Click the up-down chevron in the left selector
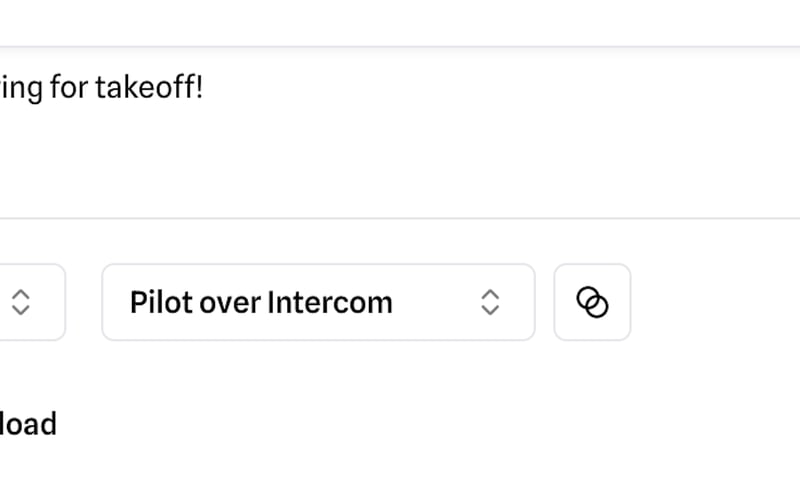Screen dimensions: 800x500 click(20, 302)
